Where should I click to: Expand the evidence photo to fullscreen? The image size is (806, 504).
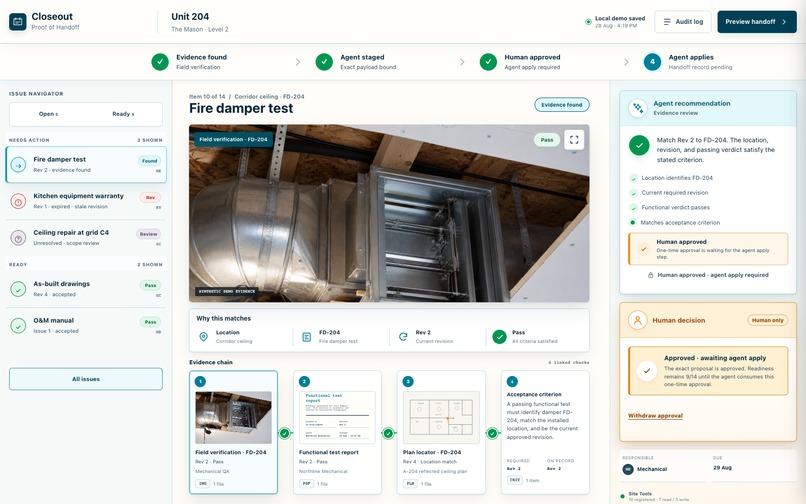pyautogui.click(x=574, y=140)
